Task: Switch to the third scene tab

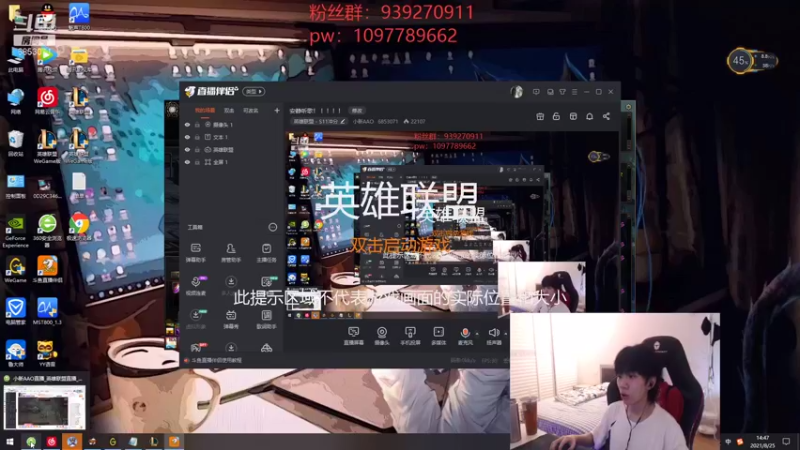Action: tap(250, 110)
